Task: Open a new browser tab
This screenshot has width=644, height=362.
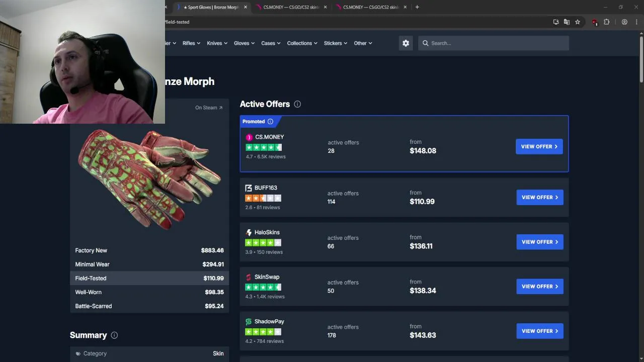Action: click(x=417, y=7)
